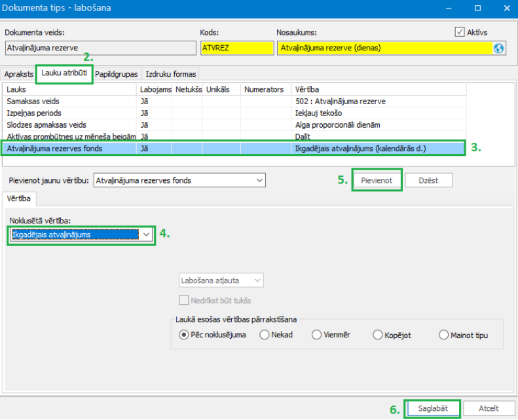
Task: Close the Dokumenta tips window
Action: coord(507,9)
